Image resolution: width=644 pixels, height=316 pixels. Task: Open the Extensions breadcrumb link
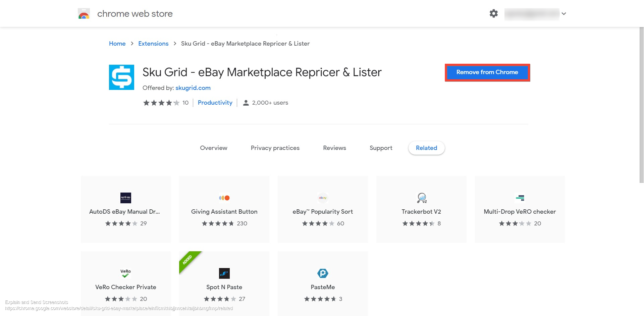pos(153,44)
